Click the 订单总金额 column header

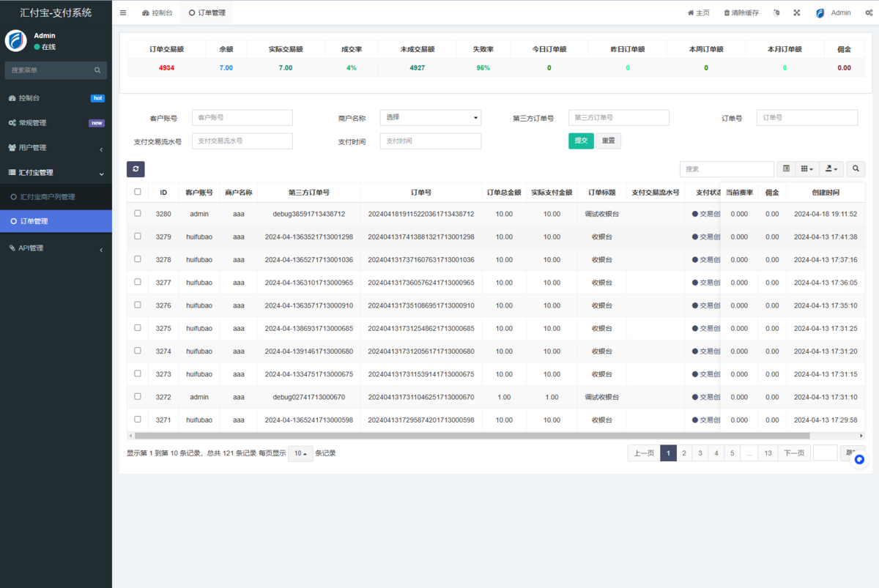pos(504,193)
